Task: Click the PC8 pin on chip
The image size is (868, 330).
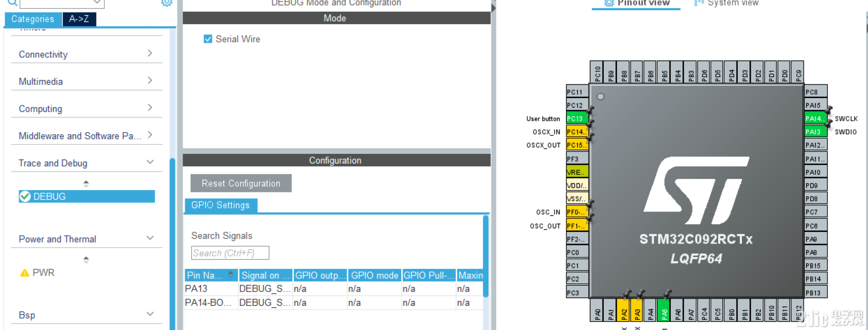Action: [x=816, y=92]
